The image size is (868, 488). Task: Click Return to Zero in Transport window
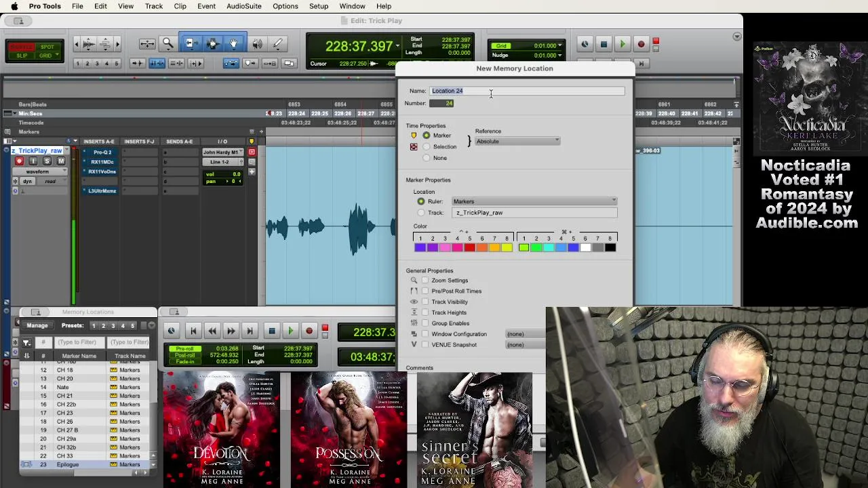(x=193, y=331)
